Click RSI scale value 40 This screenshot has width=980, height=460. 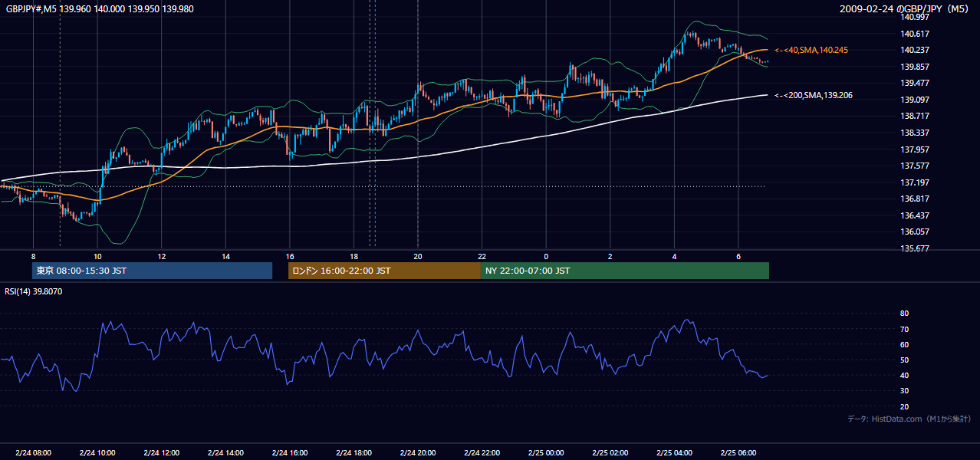(x=905, y=376)
